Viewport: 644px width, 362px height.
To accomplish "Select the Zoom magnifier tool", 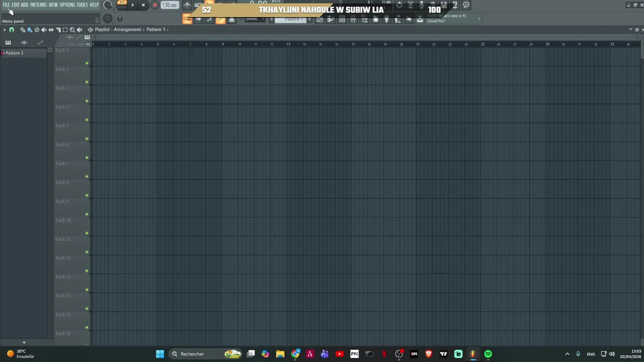I will [72, 30].
